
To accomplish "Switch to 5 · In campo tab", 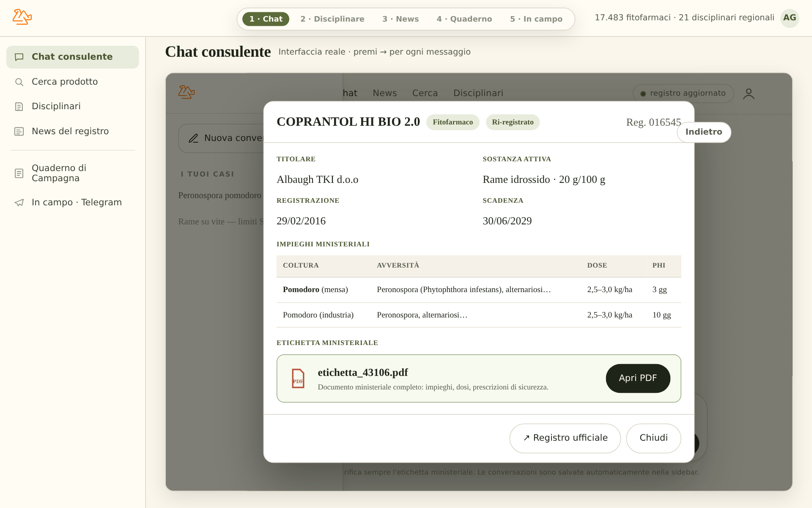I will click(536, 19).
